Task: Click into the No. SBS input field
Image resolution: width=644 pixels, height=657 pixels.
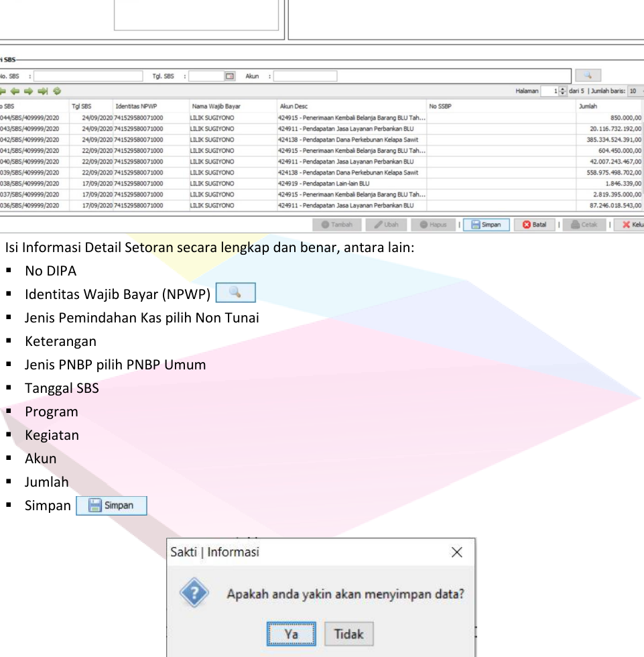Action: [88, 76]
